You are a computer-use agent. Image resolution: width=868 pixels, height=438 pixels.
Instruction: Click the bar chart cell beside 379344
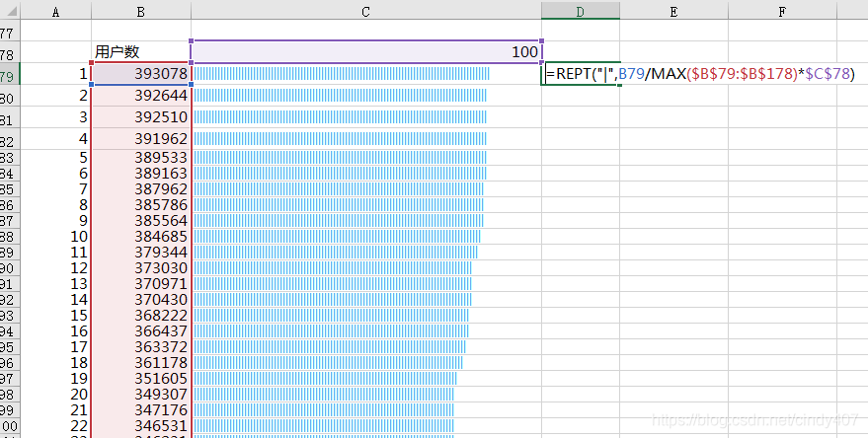pyautogui.click(x=366, y=253)
